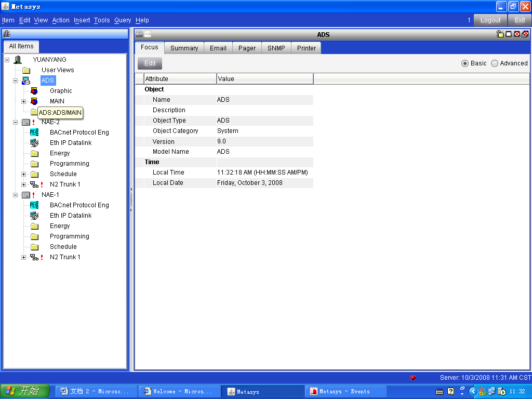532x399 pixels.
Task: Click the Graphic item icon under ADS
Action: [34, 91]
